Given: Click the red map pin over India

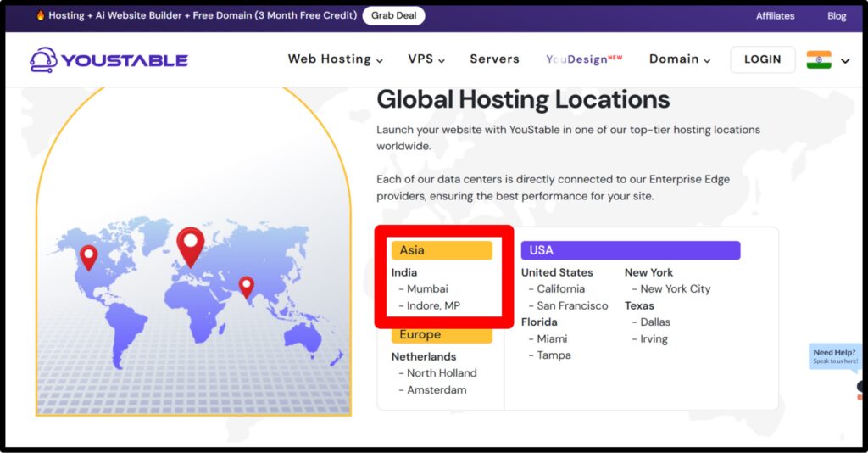Looking at the screenshot, I should [x=247, y=288].
